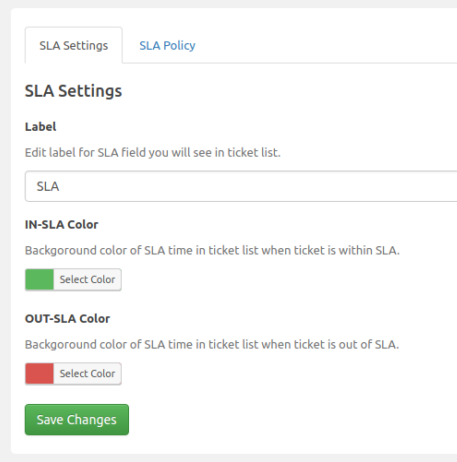Click the 'Edit label for SLA field' description
This screenshot has width=457, height=462.
tap(153, 153)
